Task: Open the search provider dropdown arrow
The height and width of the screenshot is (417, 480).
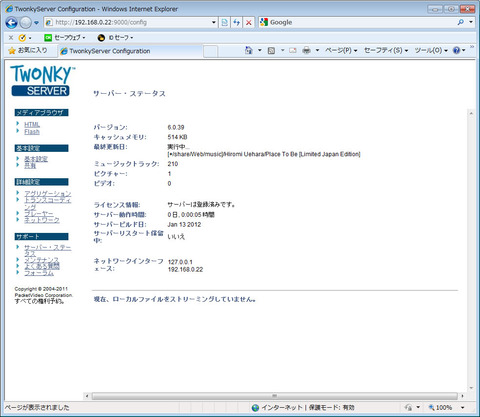Action: 471,22
